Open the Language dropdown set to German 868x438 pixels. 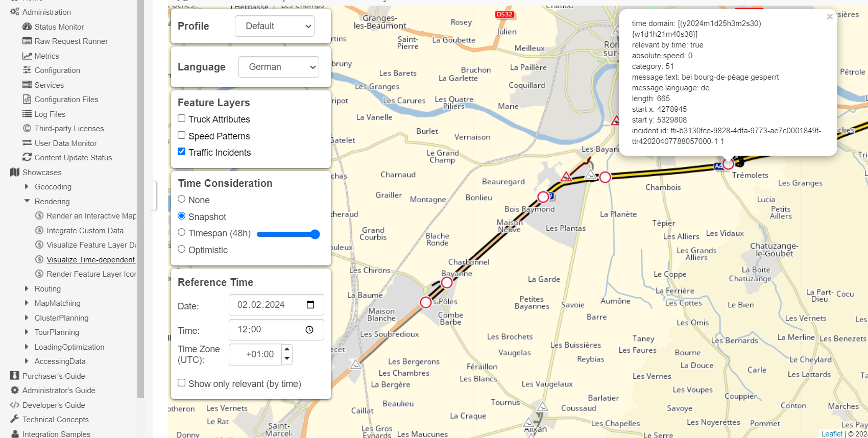click(x=279, y=67)
